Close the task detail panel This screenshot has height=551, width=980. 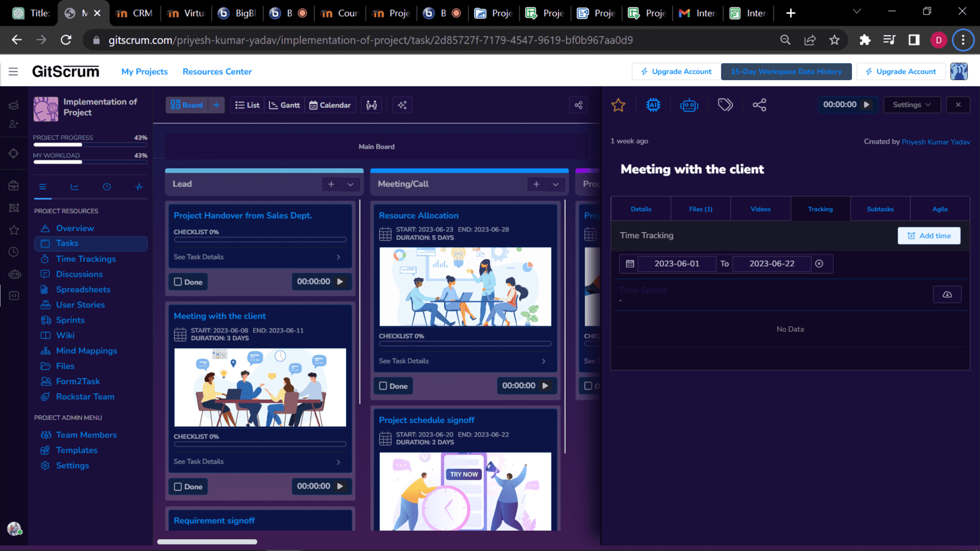point(958,105)
